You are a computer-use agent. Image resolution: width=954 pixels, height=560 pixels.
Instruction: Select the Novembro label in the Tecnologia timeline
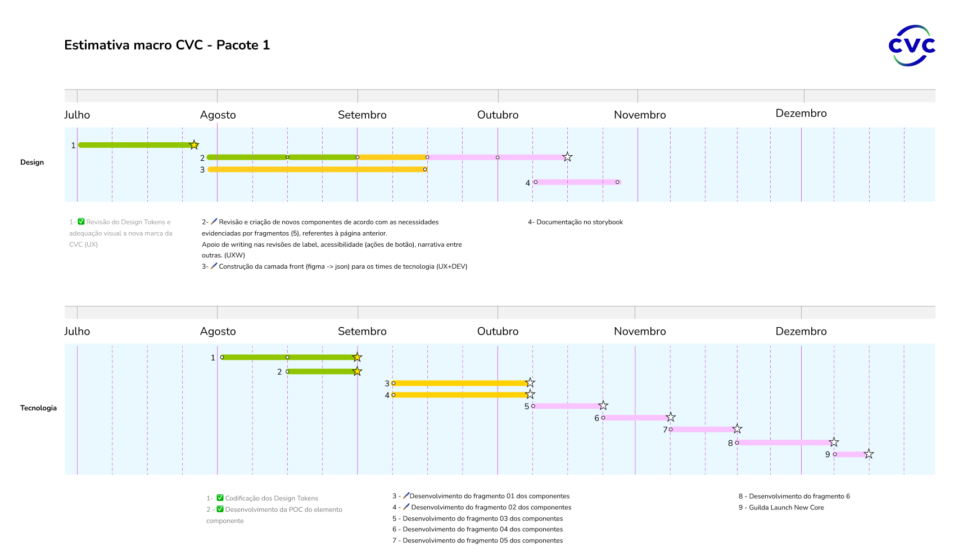click(x=640, y=331)
